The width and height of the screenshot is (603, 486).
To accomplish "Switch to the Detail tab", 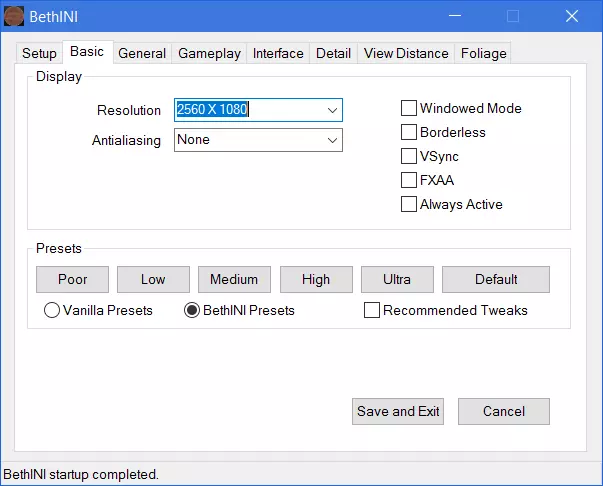I will pyautogui.click(x=333, y=53).
